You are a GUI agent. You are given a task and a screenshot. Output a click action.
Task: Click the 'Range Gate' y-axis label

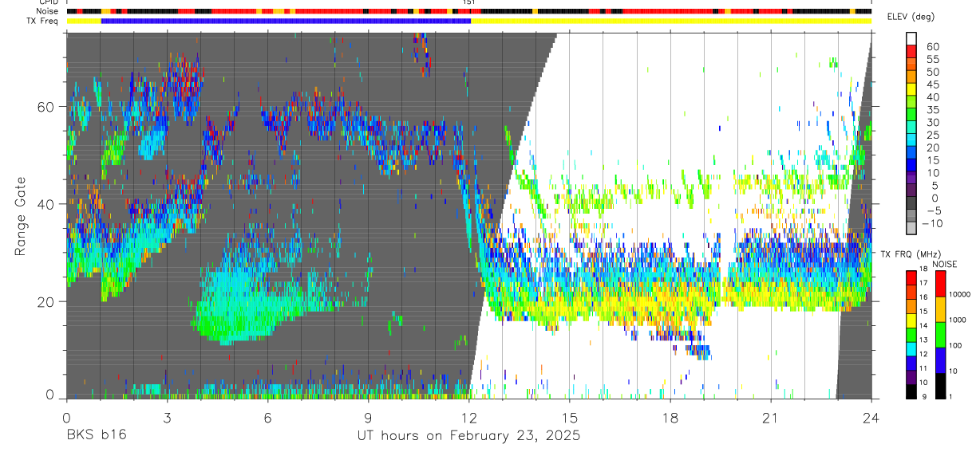coord(22,215)
